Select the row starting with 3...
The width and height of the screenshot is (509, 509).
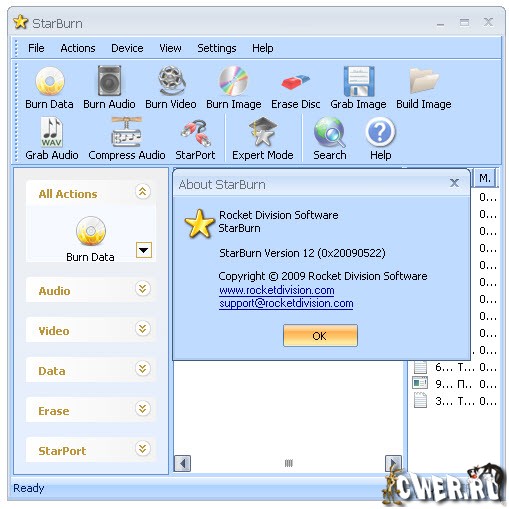point(454,401)
